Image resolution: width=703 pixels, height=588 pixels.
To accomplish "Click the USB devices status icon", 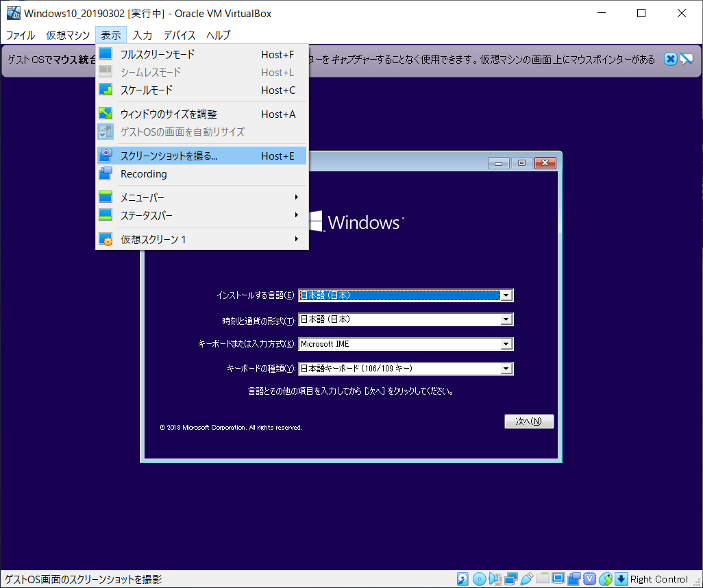I will click(527, 579).
